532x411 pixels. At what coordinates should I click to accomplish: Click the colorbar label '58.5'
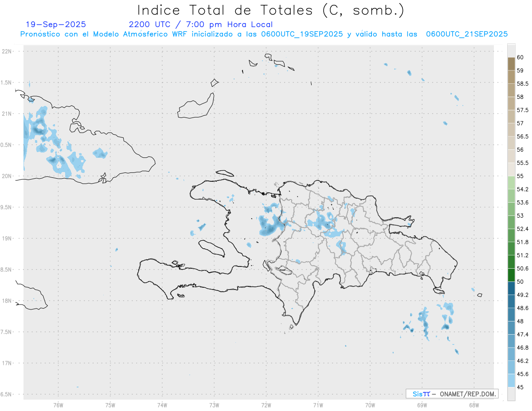tap(522, 83)
